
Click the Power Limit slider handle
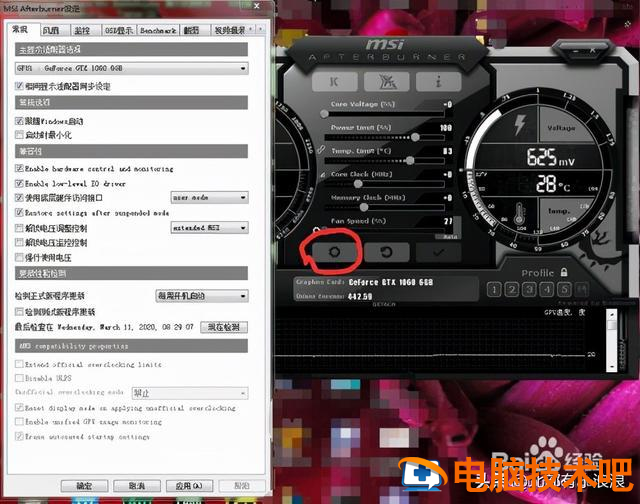coord(415,137)
